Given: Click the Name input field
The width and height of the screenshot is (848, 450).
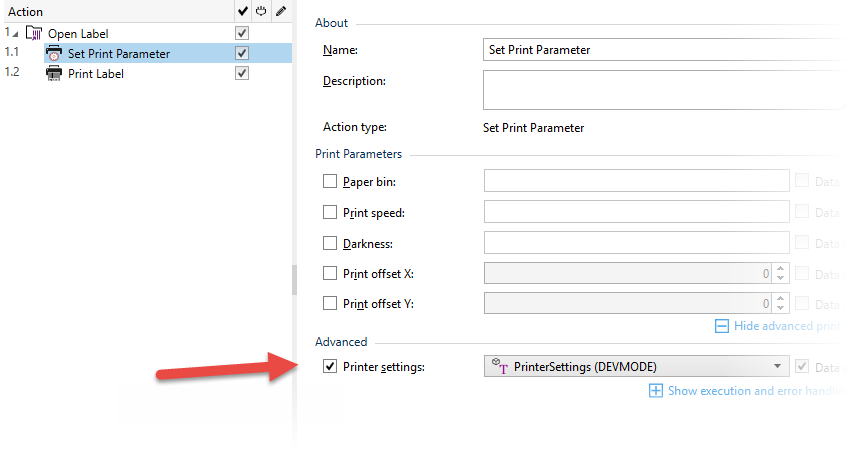Looking at the screenshot, I should coord(660,50).
